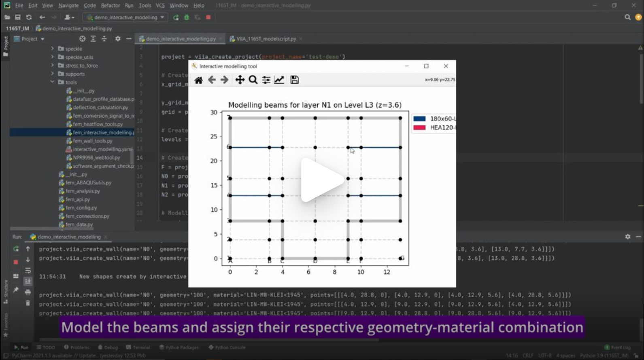Click the green Debug bug icon

coord(187,17)
